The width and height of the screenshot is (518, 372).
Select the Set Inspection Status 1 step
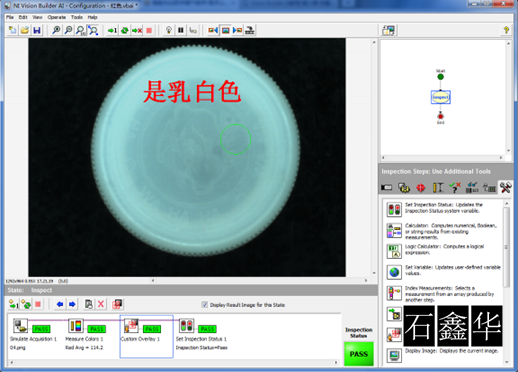[201, 335]
